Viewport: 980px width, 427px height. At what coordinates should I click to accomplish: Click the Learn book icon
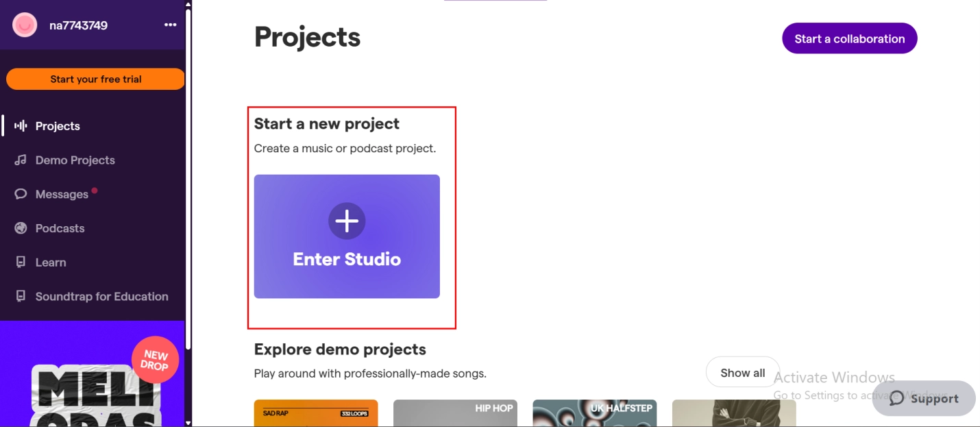21,263
